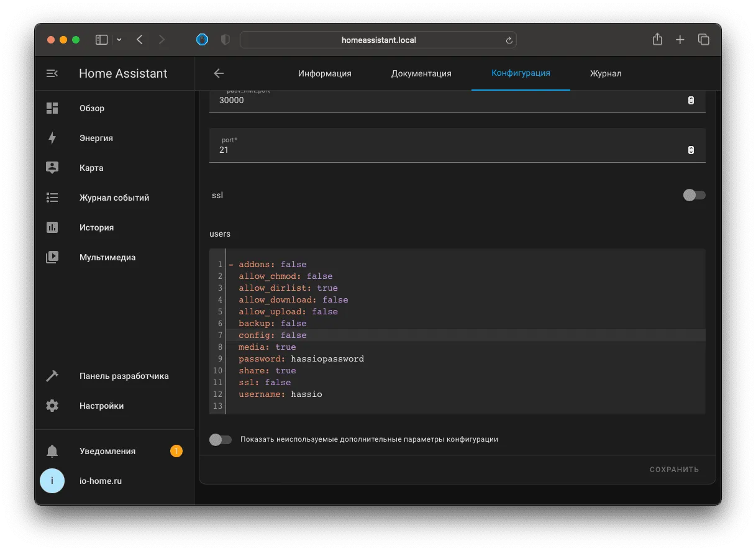Toggle the ssl switch
756x551 pixels.
coord(694,195)
